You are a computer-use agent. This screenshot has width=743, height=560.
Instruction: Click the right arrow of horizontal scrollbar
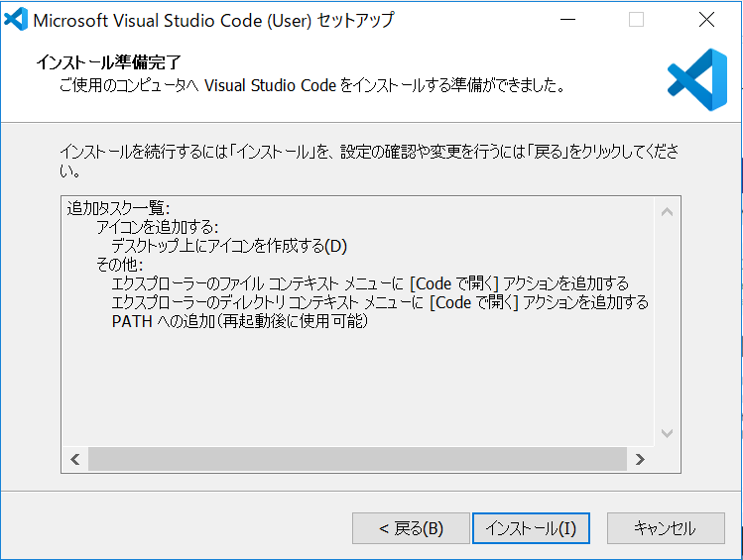(x=640, y=459)
